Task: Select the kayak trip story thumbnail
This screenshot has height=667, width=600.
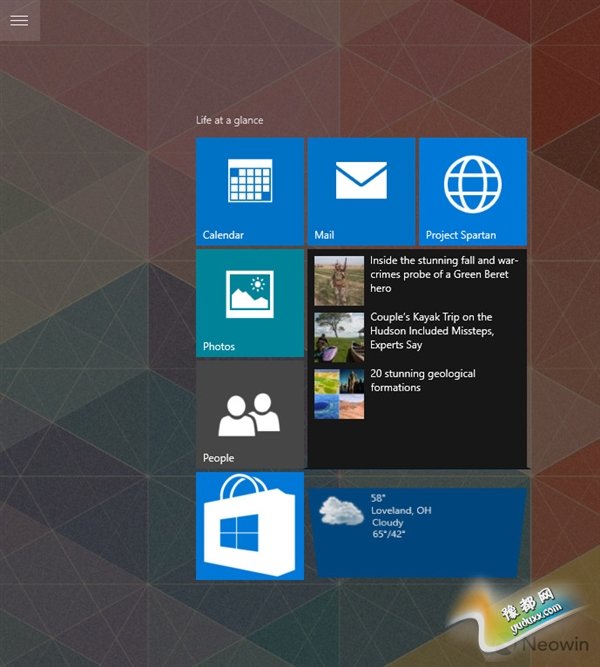Action: 339,337
